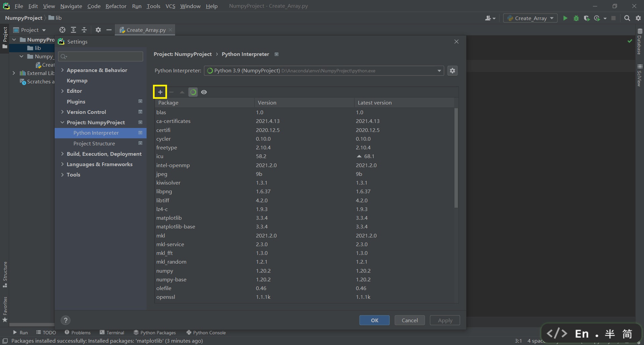This screenshot has width=644, height=345.
Task: Expand External Libraries in project tree
Action: coord(14,73)
